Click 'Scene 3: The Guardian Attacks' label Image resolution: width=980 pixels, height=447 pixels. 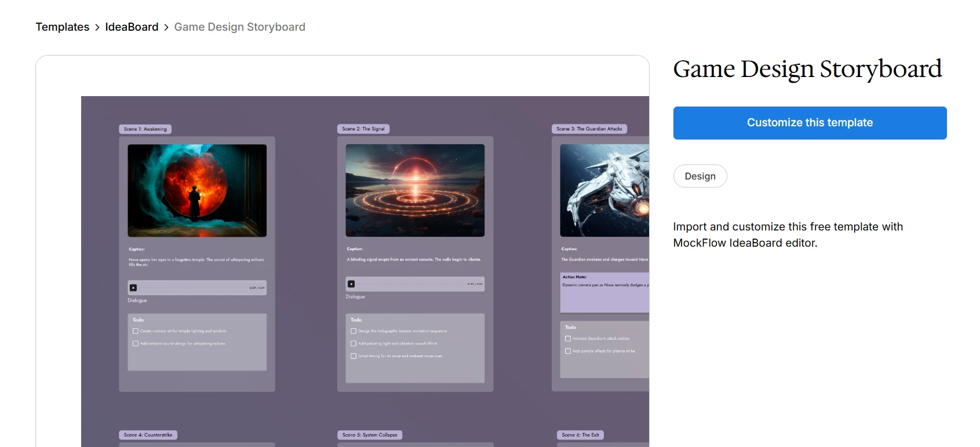tap(589, 129)
